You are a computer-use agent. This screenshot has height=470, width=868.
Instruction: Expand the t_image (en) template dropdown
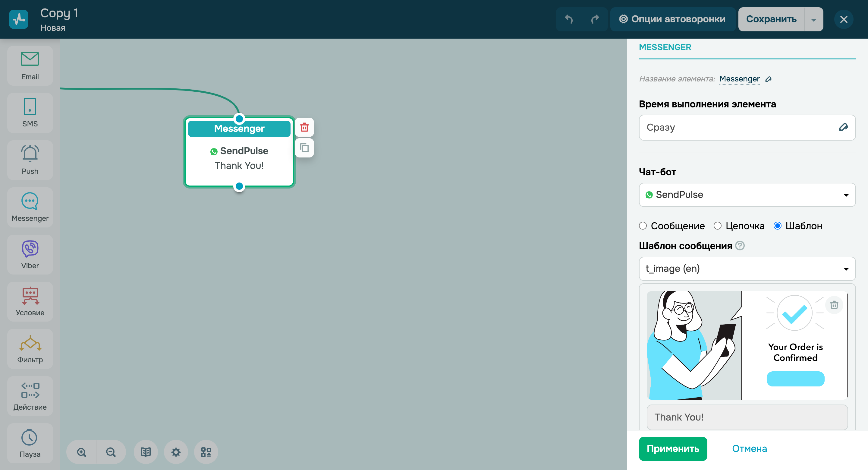747,269
